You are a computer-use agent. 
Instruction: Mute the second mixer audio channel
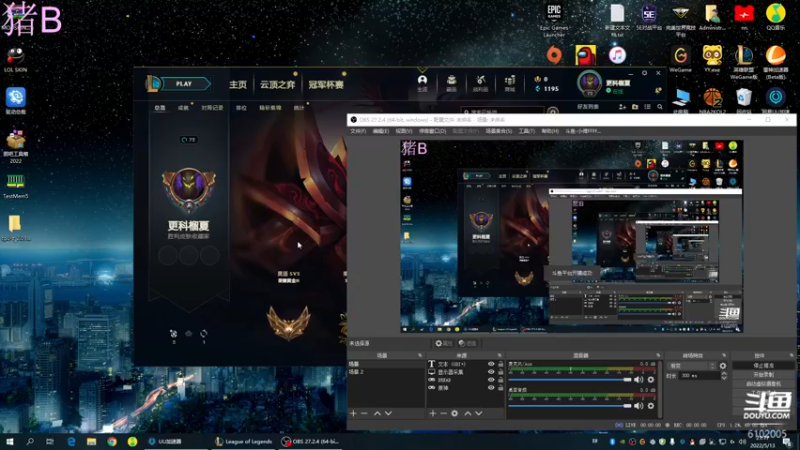(638, 406)
